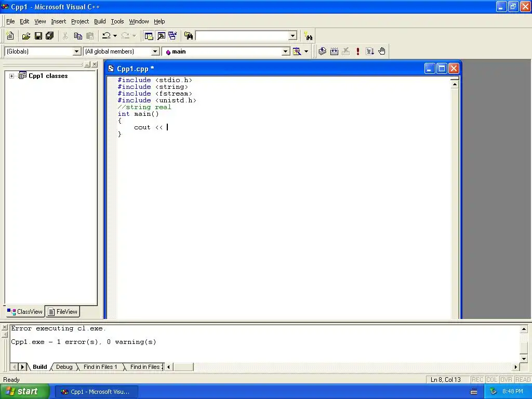The image size is (532, 399).
Task: Click the Undo arrow icon
Action: coord(107,36)
